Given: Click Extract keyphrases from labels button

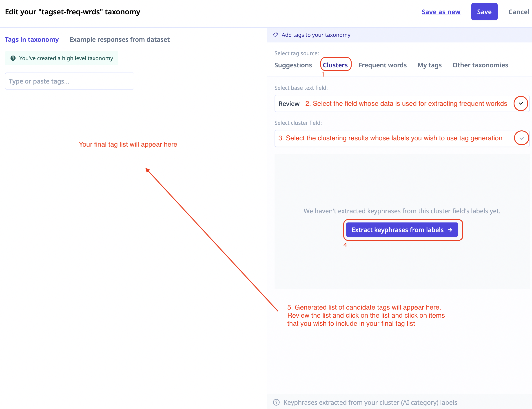Looking at the screenshot, I should [x=397, y=230].
